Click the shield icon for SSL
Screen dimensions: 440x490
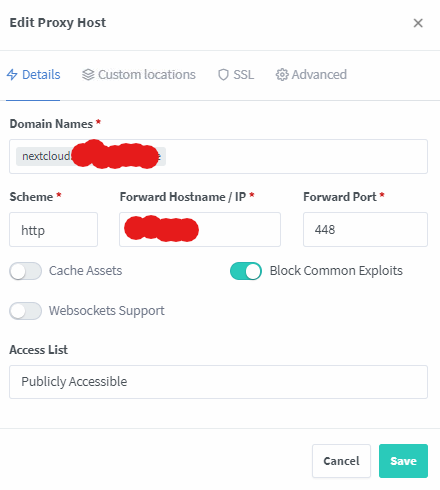pyautogui.click(x=223, y=75)
